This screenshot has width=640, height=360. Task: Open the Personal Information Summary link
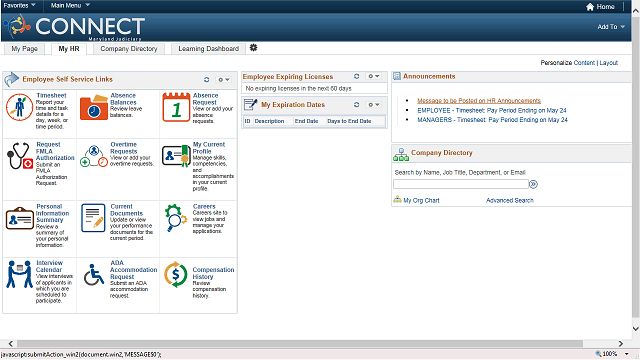[x=52, y=213]
